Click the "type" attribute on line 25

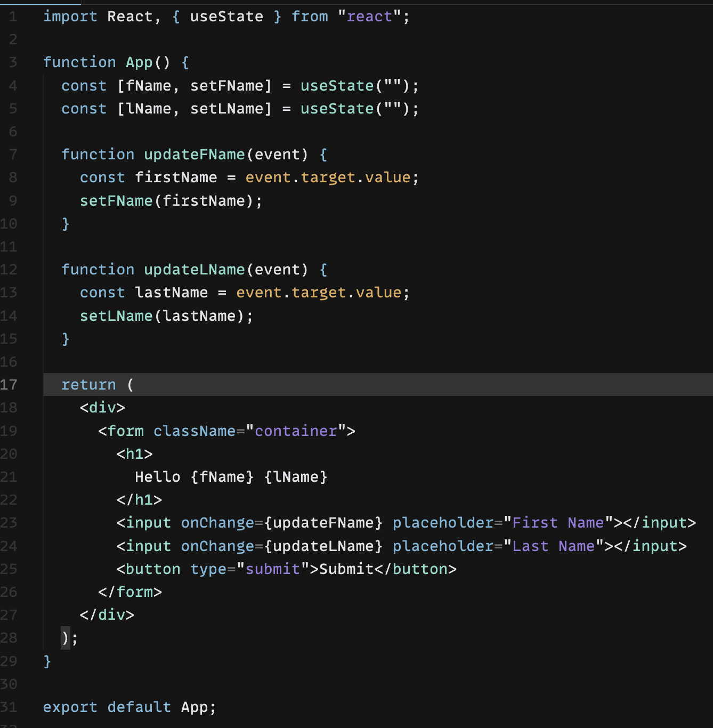click(x=208, y=569)
